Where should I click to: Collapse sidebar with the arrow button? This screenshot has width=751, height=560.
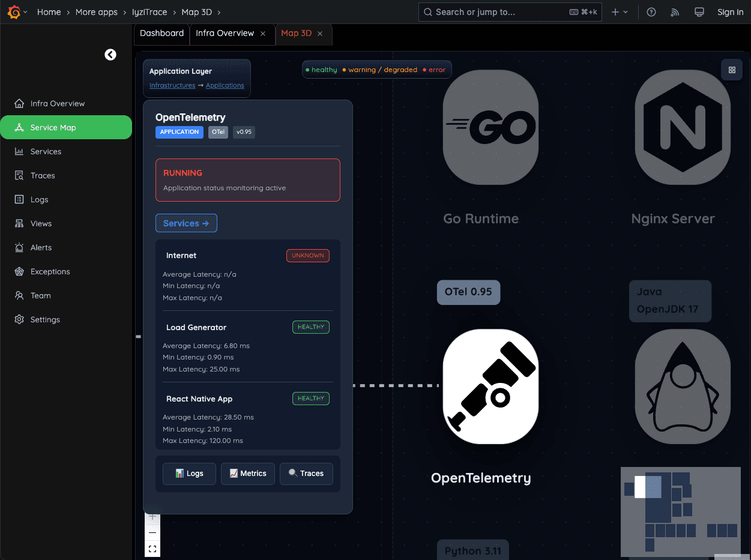[x=110, y=55]
